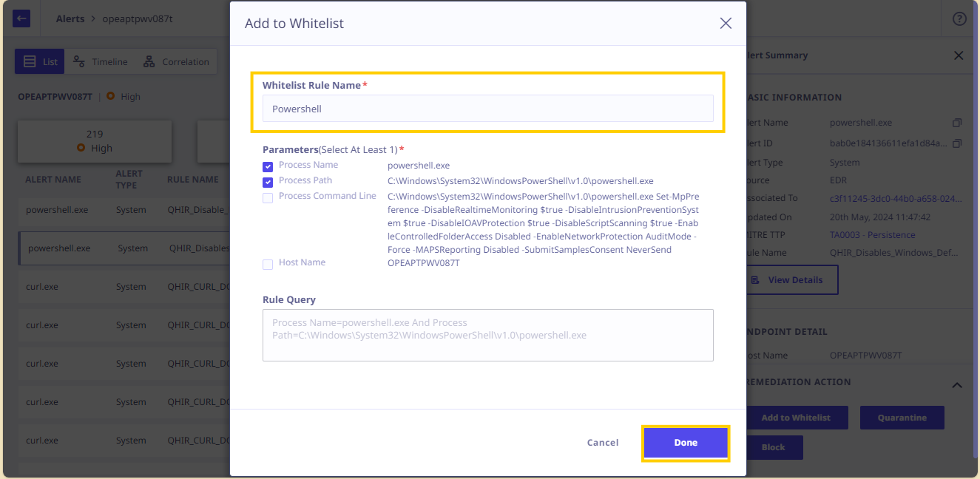
Task: Click the Done button
Action: [x=686, y=443]
